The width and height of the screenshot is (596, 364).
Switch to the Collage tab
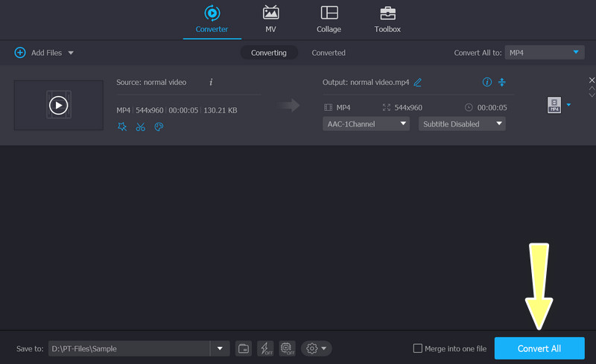tap(329, 19)
